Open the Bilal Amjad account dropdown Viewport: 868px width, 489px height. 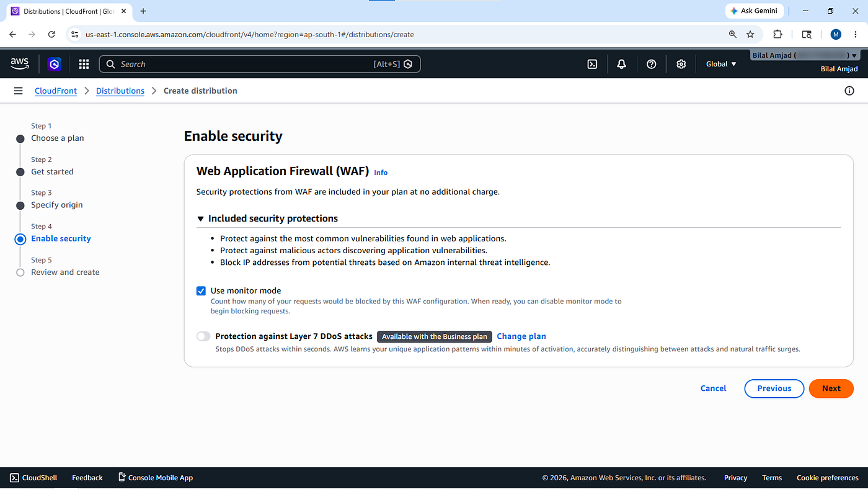(805, 55)
